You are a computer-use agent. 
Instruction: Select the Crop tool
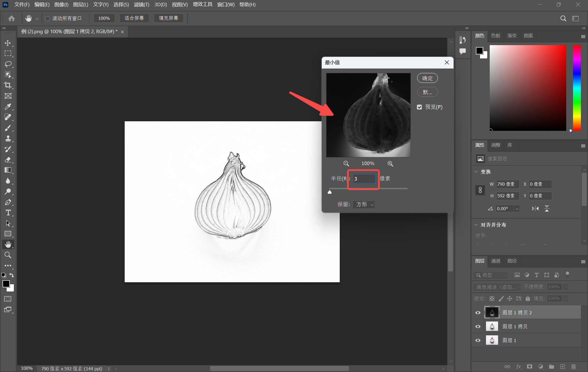point(8,85)
